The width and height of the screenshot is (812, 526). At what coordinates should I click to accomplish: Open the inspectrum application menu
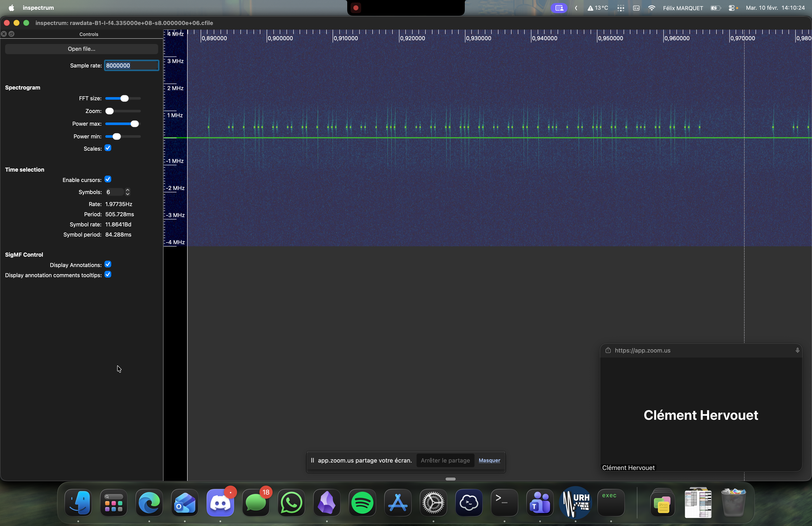click(38, 8)
